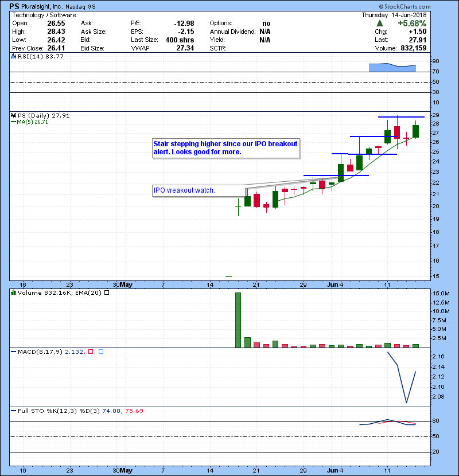Click the Full STO %D value 75.69
This screenshot has height=476, width=459.
pyautogui.click(x=134, y=411)
